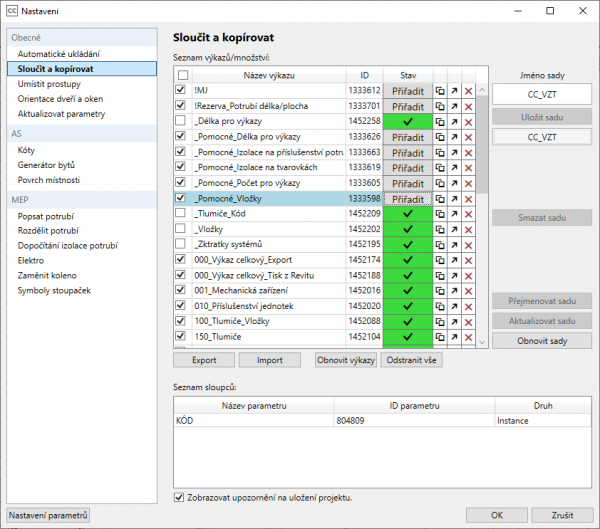The width and height of the screenshot is (600, 529).
Task: Click arrow icon in _Tlumiče_Kód row
Action: 454,214
